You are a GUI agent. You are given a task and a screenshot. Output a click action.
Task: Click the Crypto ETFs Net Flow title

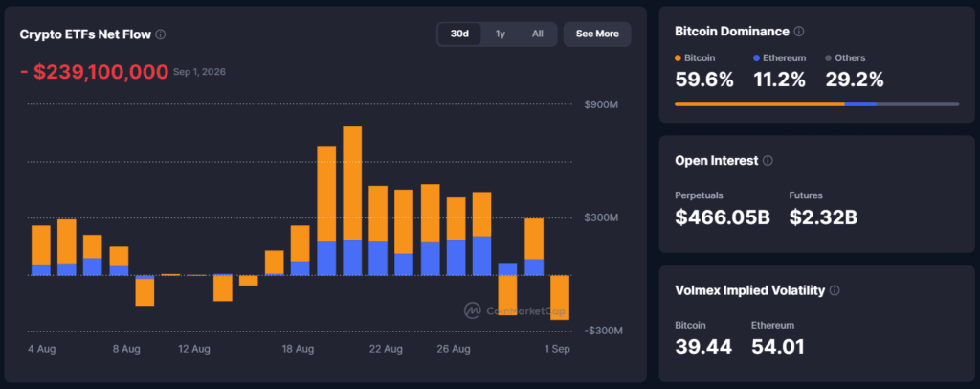(85, 34)
